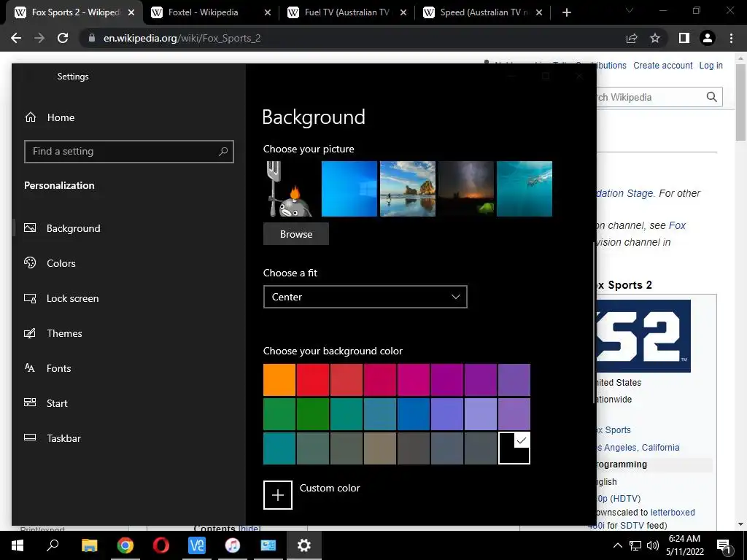Switch to Speed (Australian TV tab

pos(484,12)
